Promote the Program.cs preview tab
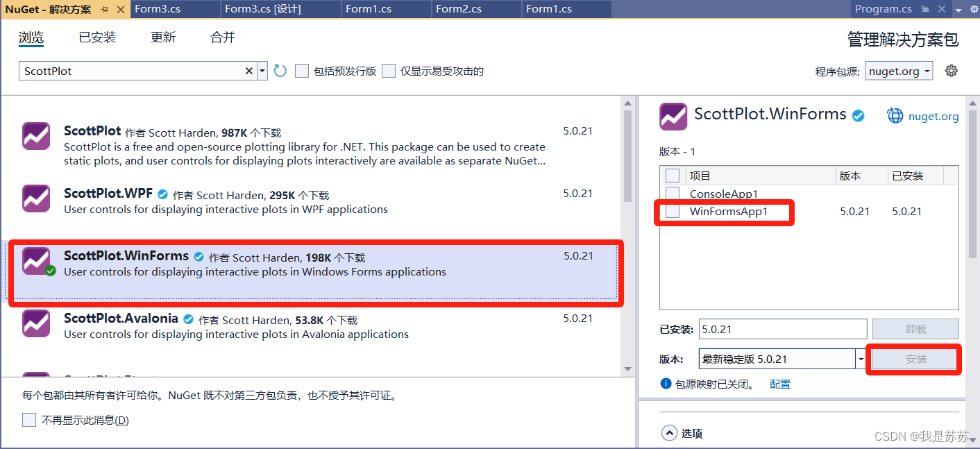The image size is (980, 449). [925, 10]
